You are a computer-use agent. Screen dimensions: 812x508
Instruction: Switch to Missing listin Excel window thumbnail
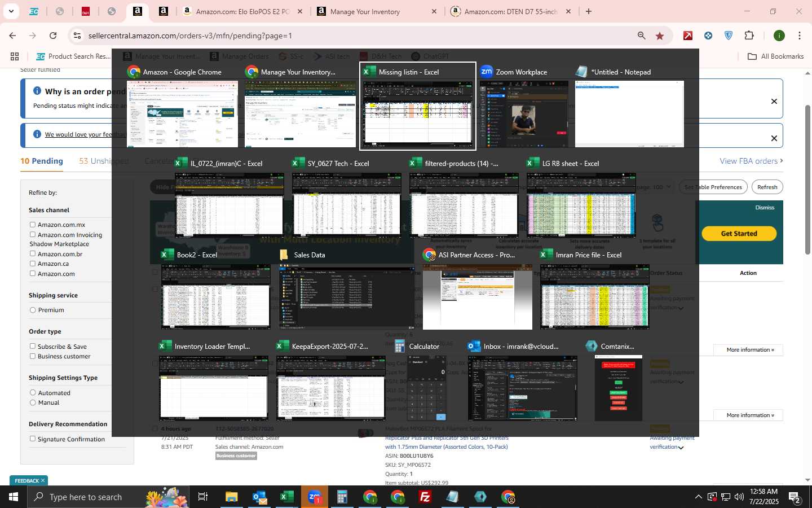pyautogui.click(x=418, y=106)
